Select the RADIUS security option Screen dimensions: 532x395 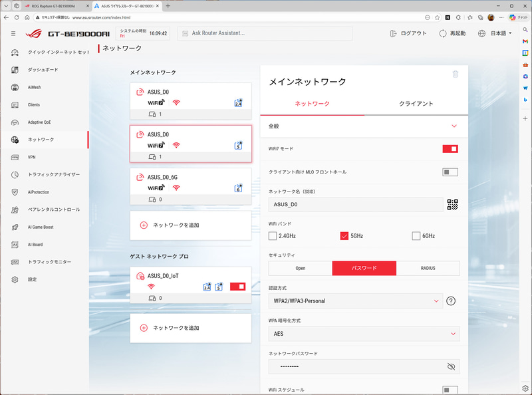[x=428, y=268]
